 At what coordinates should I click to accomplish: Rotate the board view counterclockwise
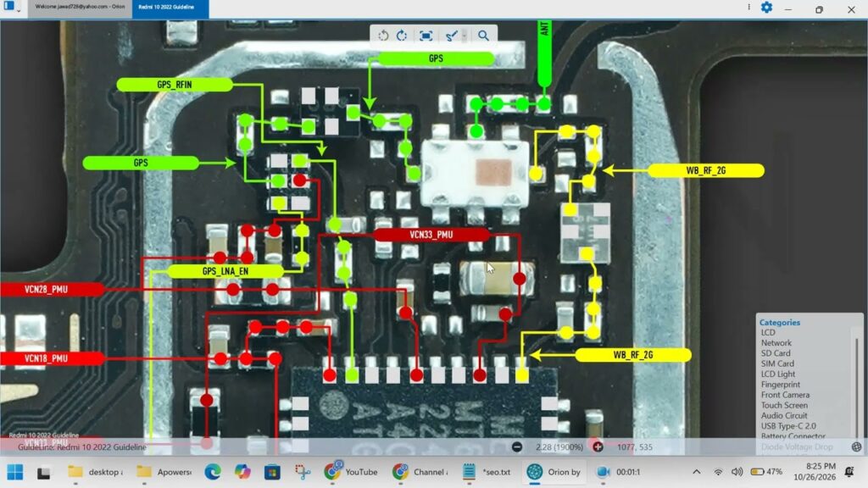pyautogui.click(x=383, y=36)
